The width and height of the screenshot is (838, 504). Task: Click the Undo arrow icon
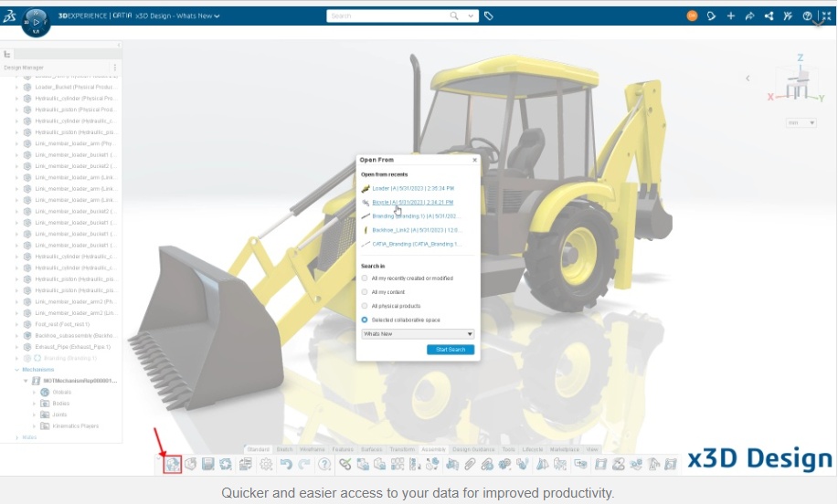286,465
